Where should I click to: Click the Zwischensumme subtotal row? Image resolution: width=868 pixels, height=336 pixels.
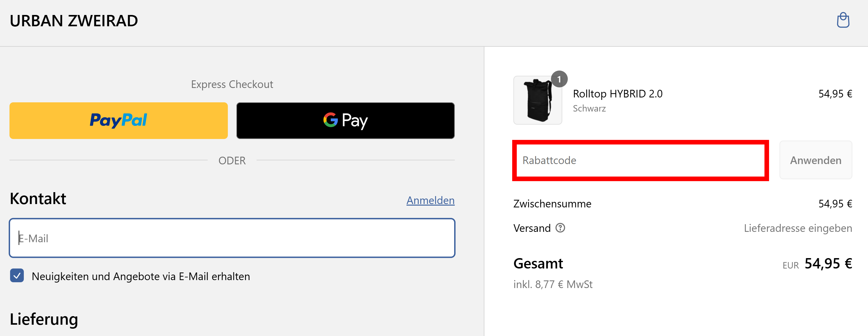(683, 203)
